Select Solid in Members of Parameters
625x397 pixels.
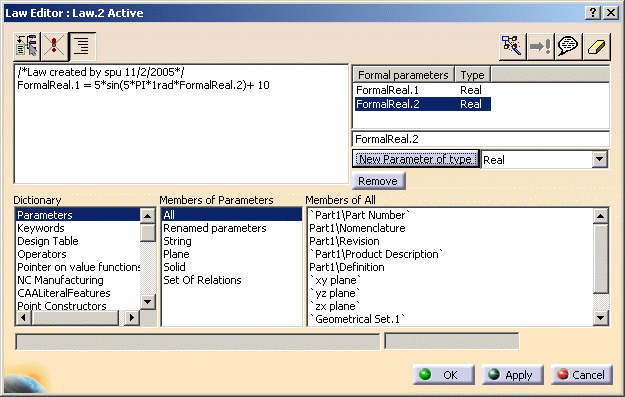tap(232, 267)
